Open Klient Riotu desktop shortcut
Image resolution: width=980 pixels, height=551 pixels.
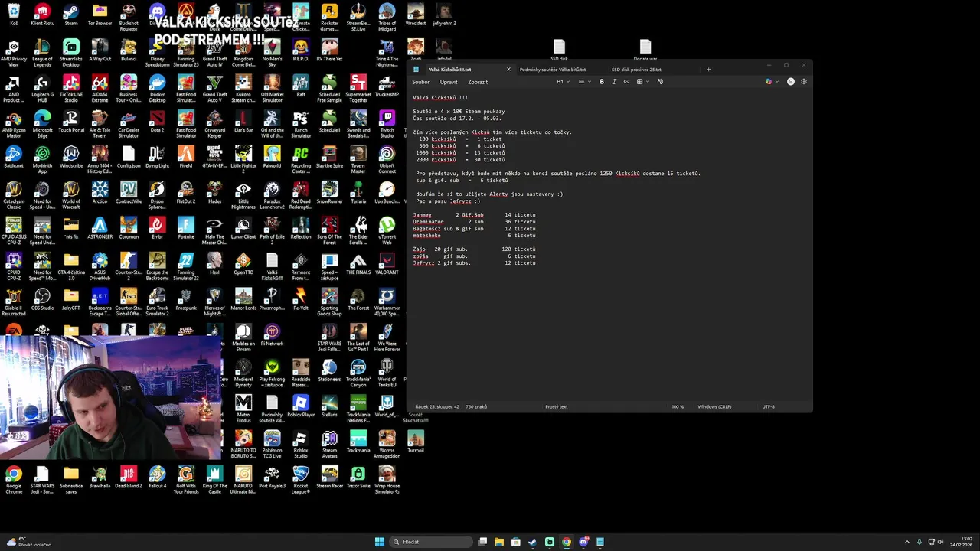42,15
